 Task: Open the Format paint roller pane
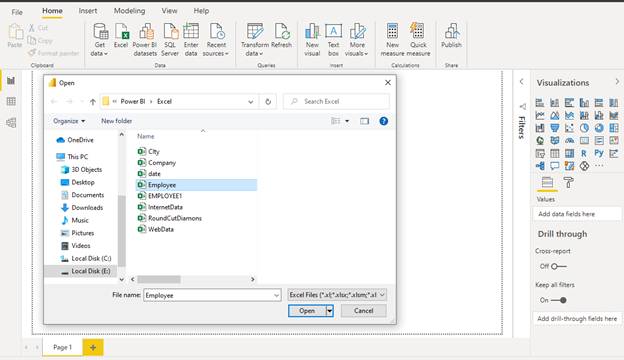point(568,182)
